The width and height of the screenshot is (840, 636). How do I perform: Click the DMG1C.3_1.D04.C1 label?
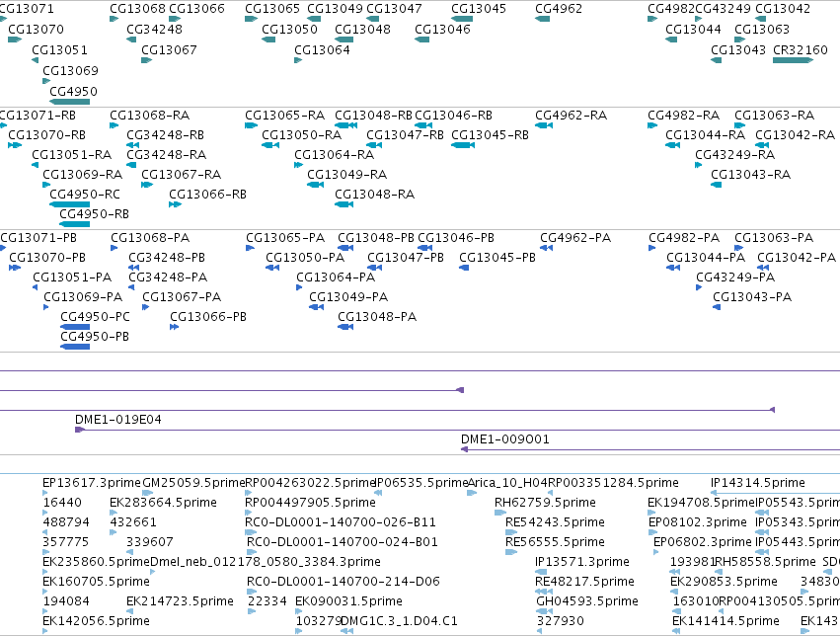(x=399, y=621)
